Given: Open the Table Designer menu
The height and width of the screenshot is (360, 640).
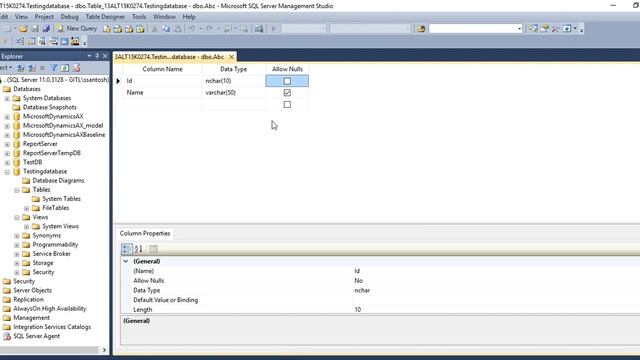Looking at the screenshot, I should [x=105, y=17].
